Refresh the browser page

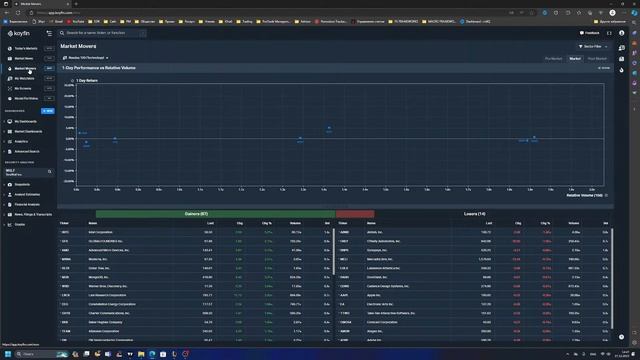point(18,13)
